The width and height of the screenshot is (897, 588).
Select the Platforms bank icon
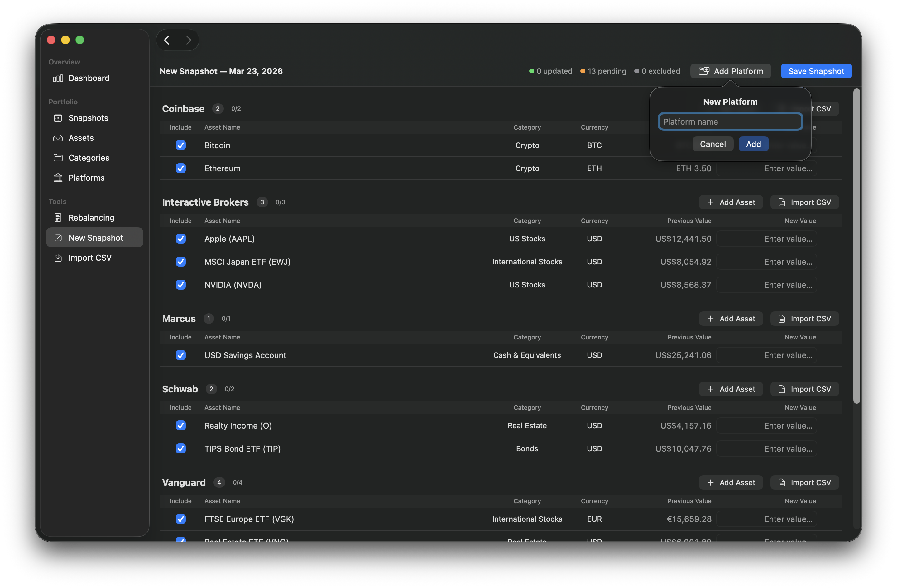coord(58,178)
